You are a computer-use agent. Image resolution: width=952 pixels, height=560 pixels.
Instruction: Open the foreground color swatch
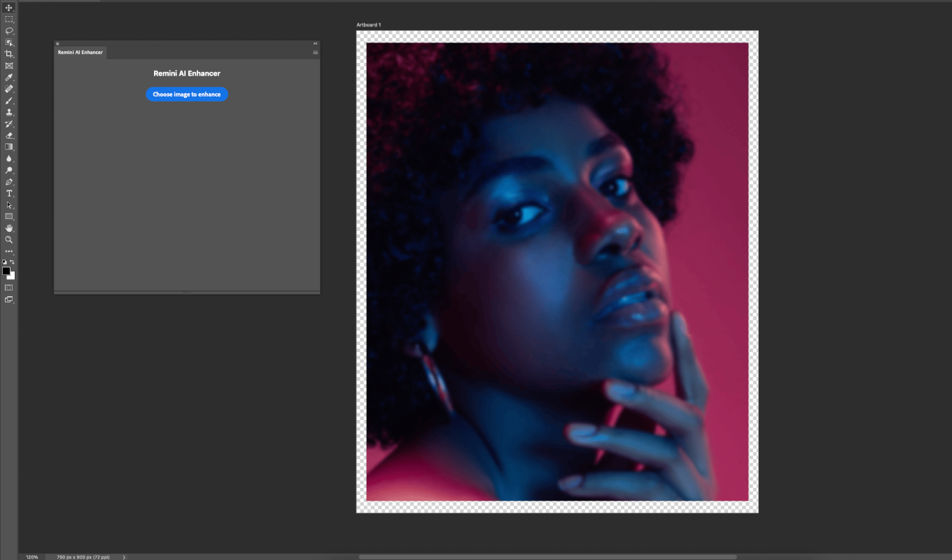coord(6,271)
